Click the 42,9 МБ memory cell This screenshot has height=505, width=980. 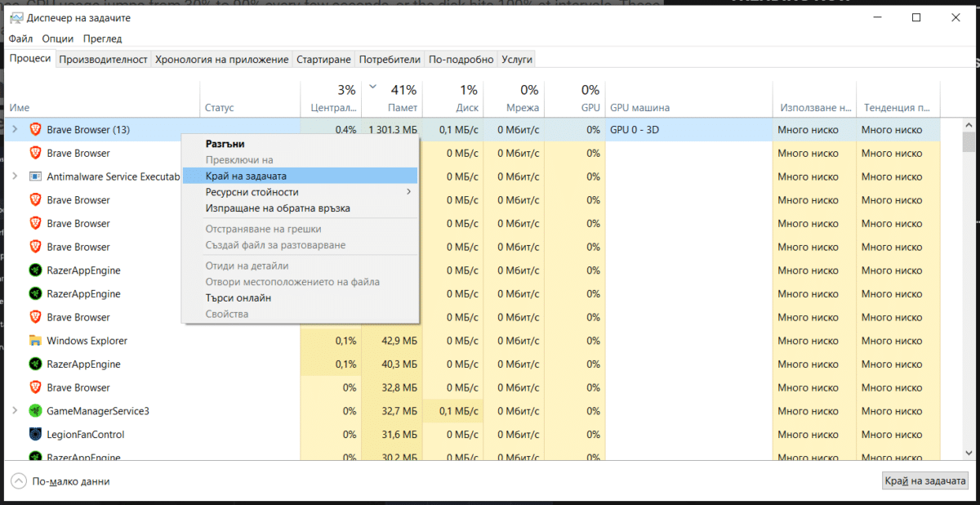[399, 341]
